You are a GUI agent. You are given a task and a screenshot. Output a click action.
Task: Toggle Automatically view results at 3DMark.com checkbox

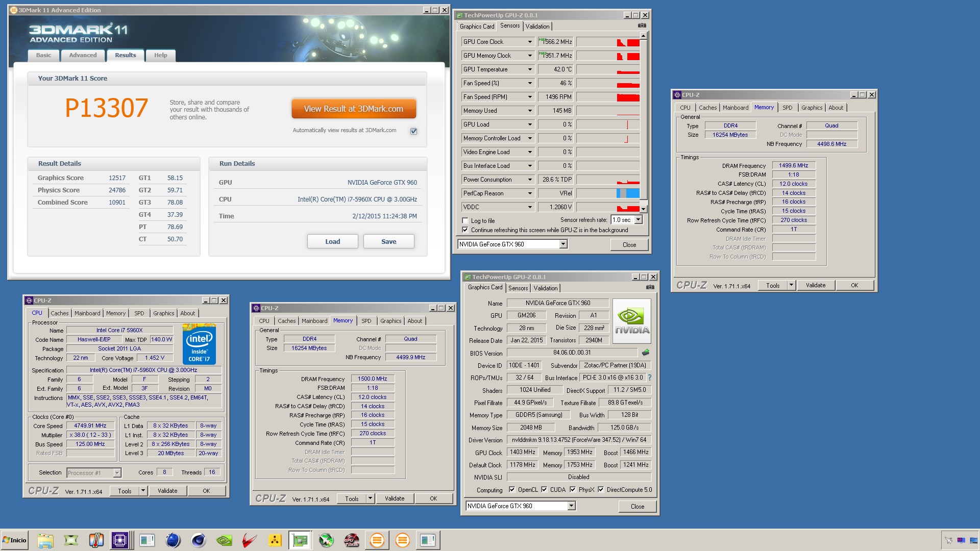414,131
